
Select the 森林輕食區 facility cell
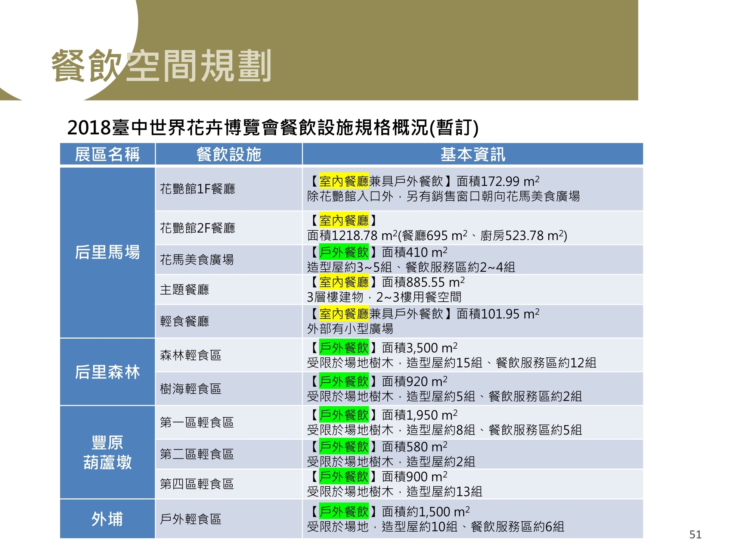[190, 355]
